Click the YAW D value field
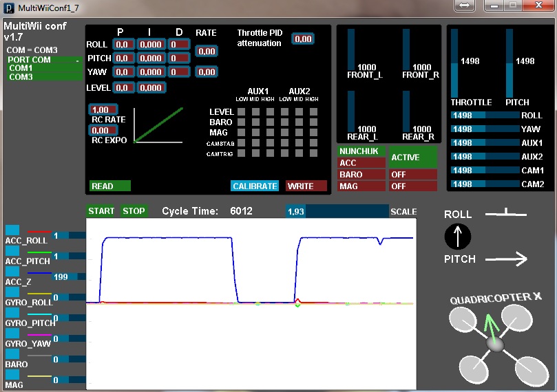The width and height of the screenshot is (557, 392). click(180, 72)
